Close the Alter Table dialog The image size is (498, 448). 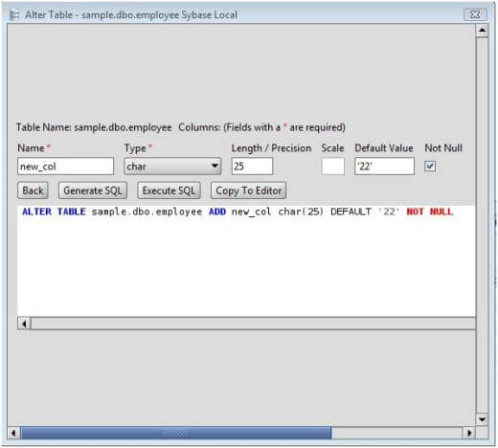(475, 14)
